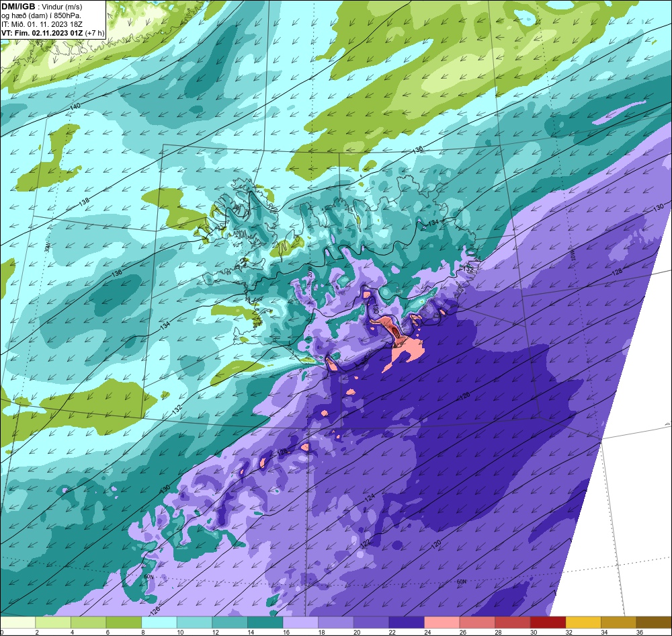Click the lavender 16–18 m/s legend swatch
This screenshot has height=636, width=672.
(300, 623)
